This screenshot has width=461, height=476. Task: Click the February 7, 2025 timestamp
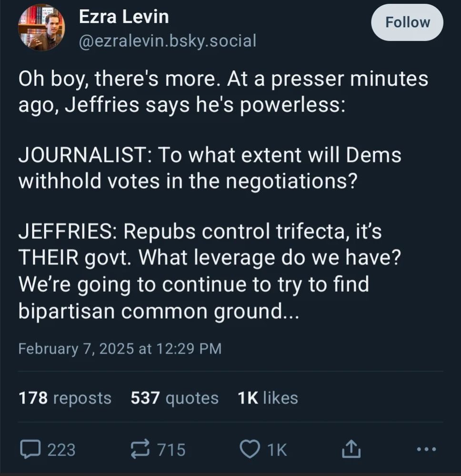(x=120, y=348)
